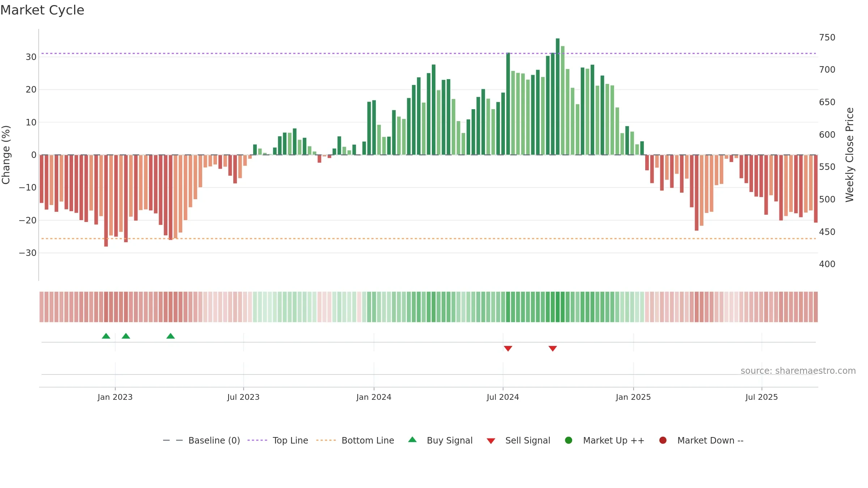Click the orange dotted Bottom Line legend swatch
The image size is (868, 488).
(326, 440)
